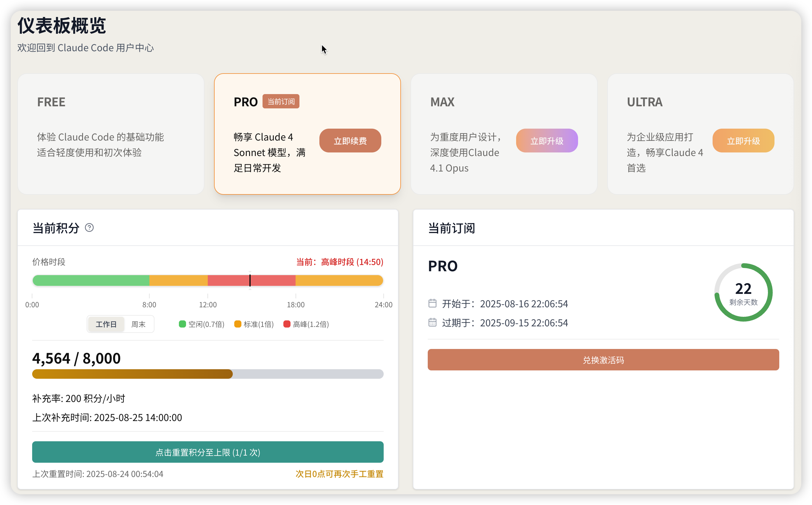Click the red 高峰(1.2倍) legend swatch
Image resolution: width=812 pixels, height=505 pixels.
tap(287, 324)
